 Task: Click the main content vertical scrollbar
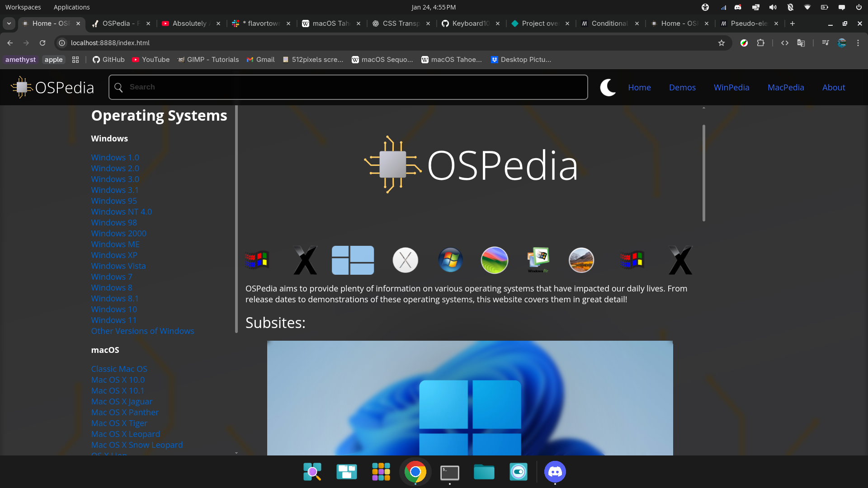pos(703,173)
